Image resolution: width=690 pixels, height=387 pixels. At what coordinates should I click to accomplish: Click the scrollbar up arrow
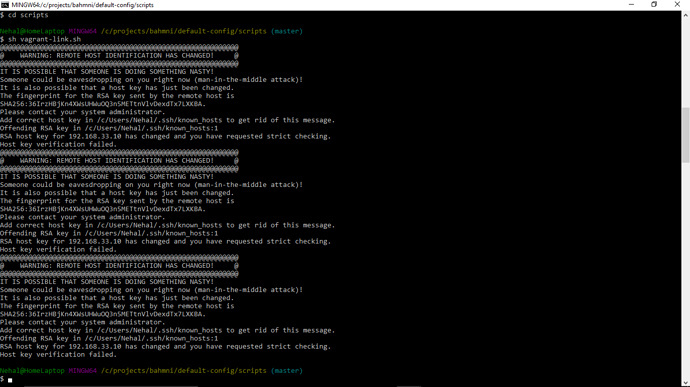pos(686,15)
